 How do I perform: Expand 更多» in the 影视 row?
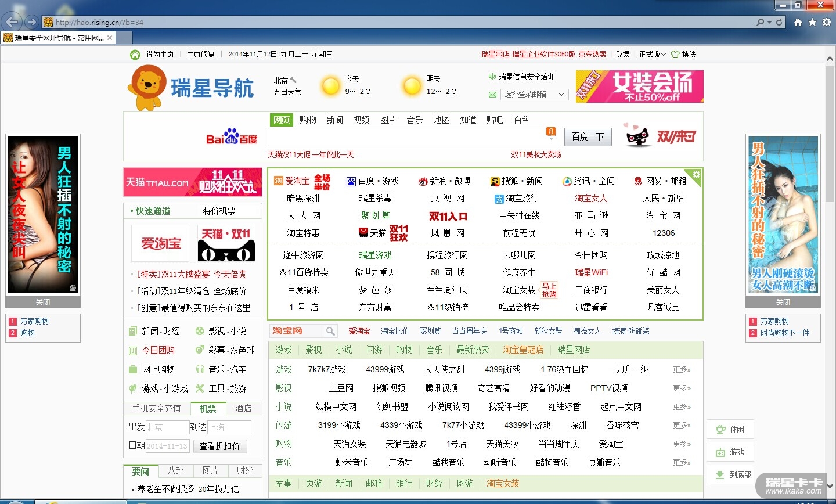682,388
